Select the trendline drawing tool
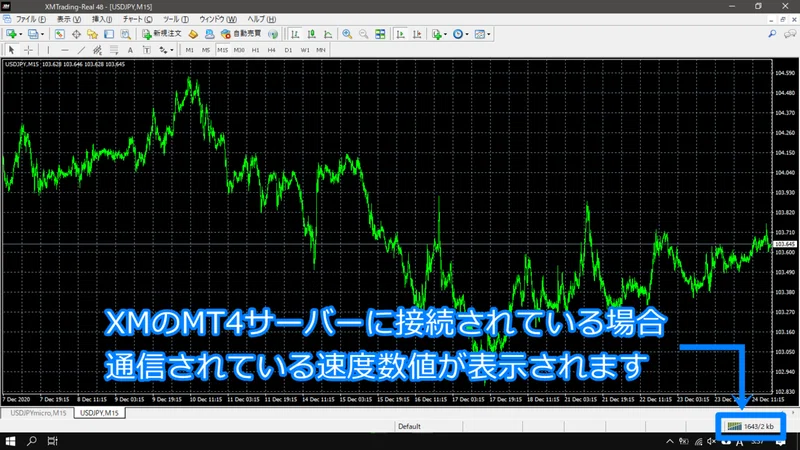Image resolution: width=800 pixels, height=450 pixels. pyautogui.click(x=81, y=50)
